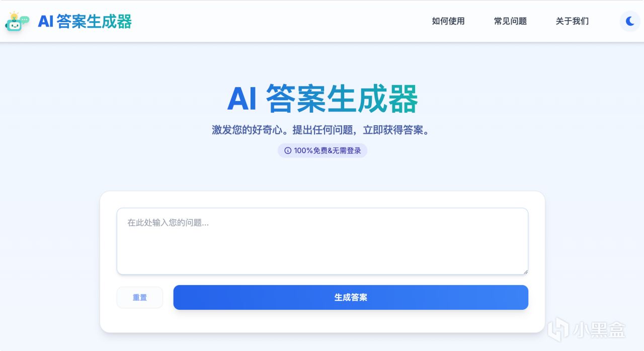644x351 pixels.
Task: Click the speech bubble beside the robot logo
Action: tap(25, 19)
